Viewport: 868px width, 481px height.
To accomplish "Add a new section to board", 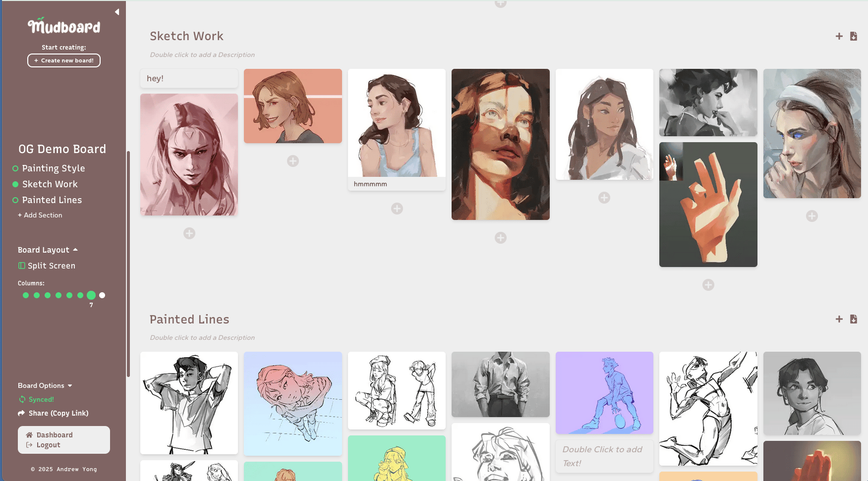I will click(x=40, y=215).
